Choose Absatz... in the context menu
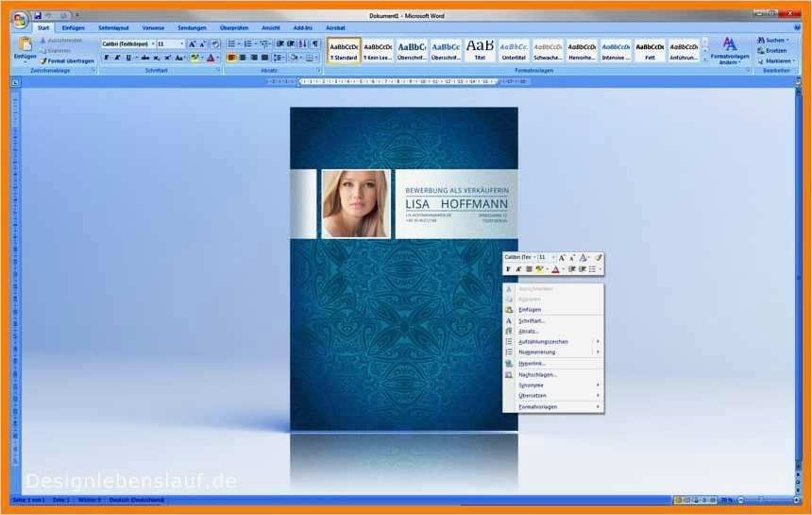Image resolution: width=812 pixels, height=515 pixels. (x=553, y=332)
